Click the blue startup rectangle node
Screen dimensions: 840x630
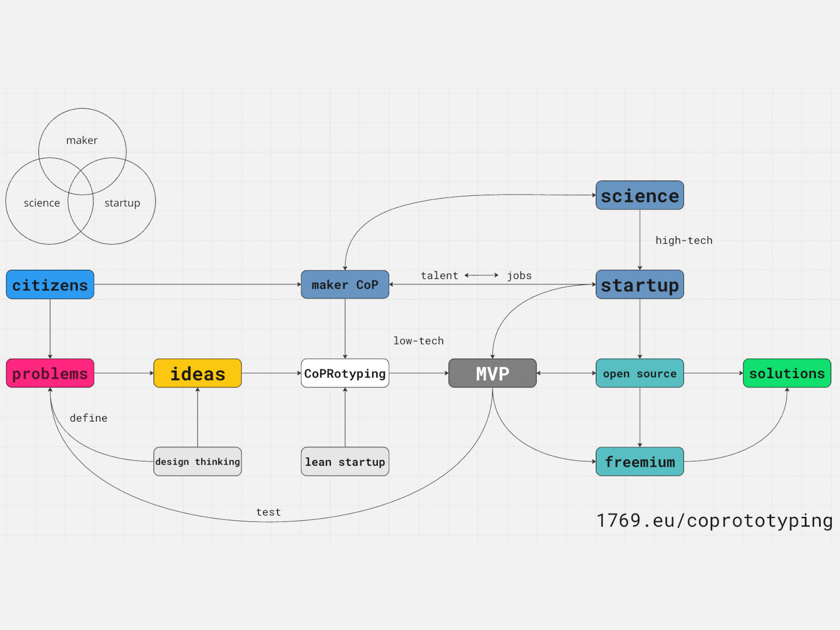(639, 285)
